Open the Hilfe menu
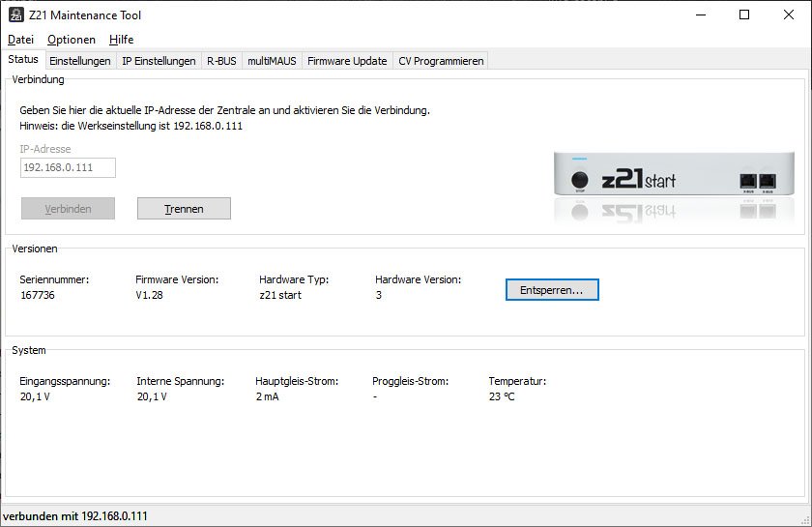The width and height of the screenshot is (812, 527). [121, 40]
